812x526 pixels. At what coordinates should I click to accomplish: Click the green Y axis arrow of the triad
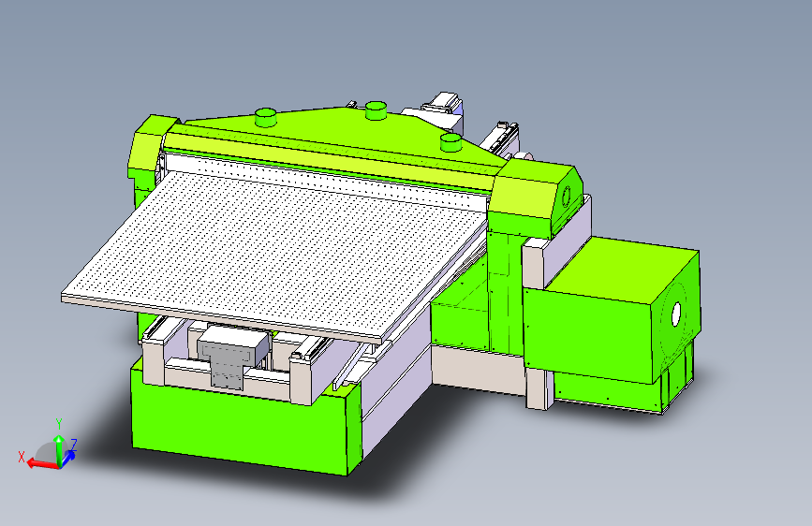click(x=59, y=450)
